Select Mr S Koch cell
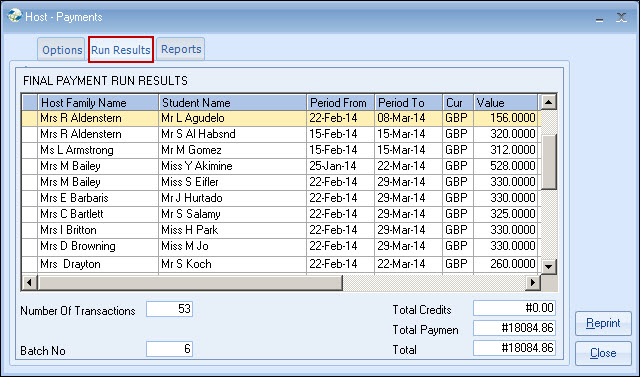Image resolution: width=640 pixels, height=377 pixels. point(232,264)
